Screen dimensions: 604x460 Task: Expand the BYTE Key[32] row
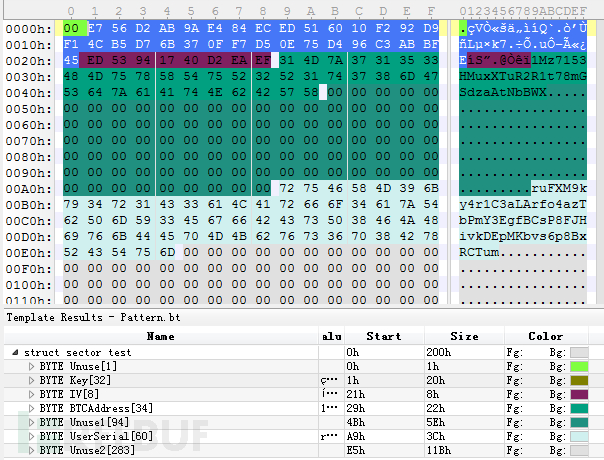coord(32,381)
